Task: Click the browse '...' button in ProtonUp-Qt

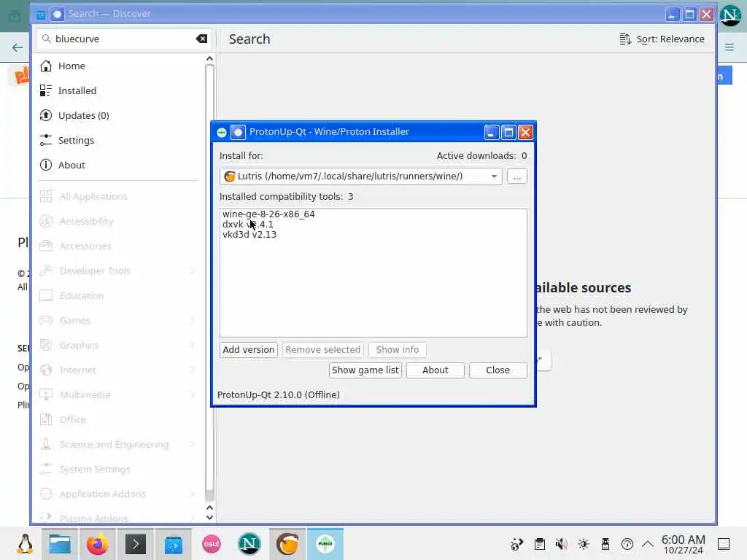Action: 517,176
